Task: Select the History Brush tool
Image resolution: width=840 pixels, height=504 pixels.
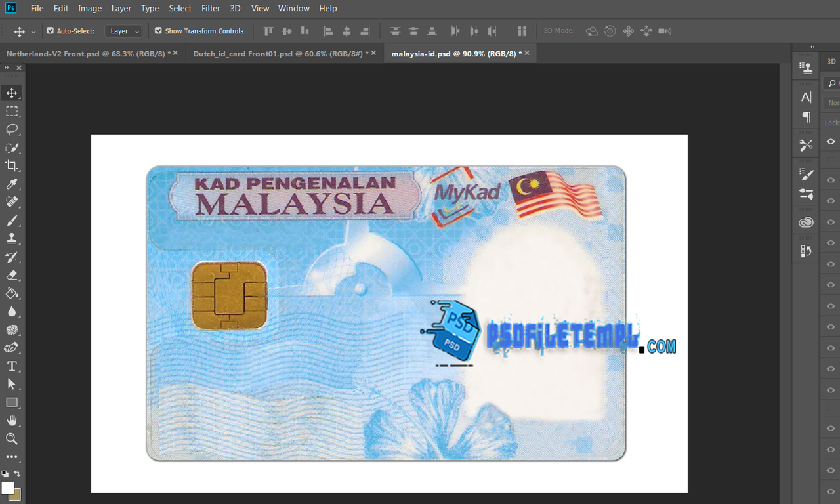Action: pyautogui.click(x=12, y=257)
